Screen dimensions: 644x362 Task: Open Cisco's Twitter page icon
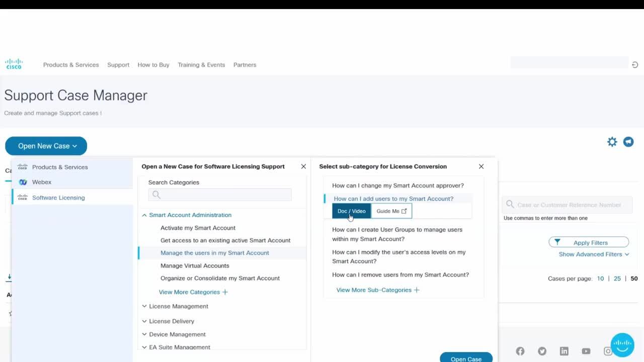[542, 351]
